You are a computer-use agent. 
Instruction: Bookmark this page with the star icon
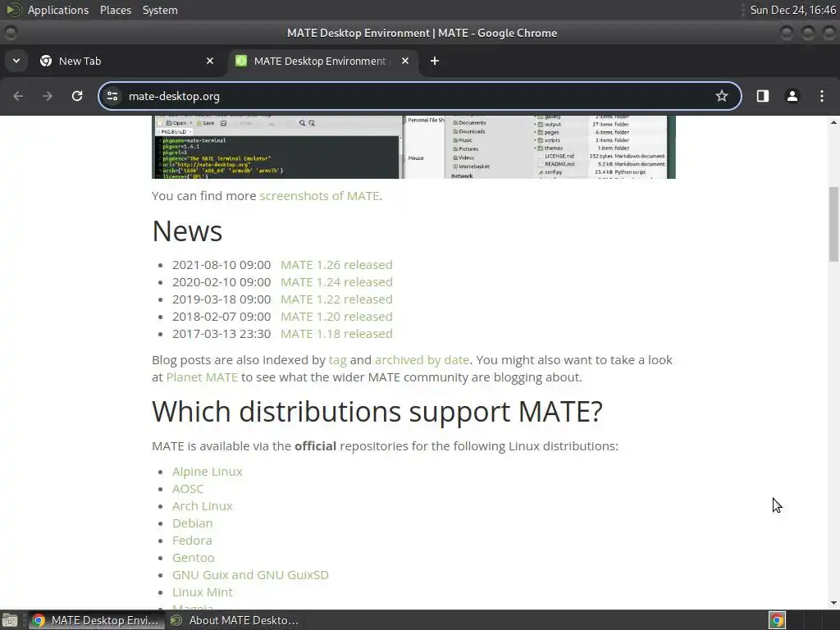(722, 96)
